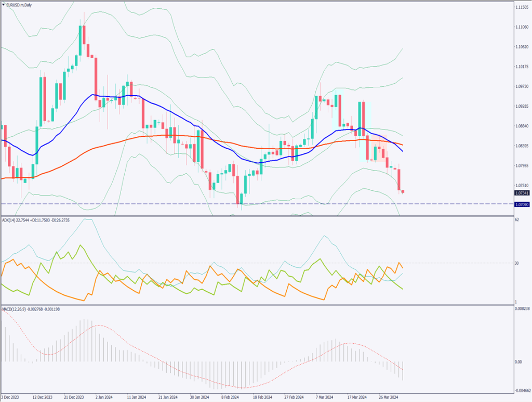Image resolution: width=532 pixels, height=402 pixels.
Task: Click the 3 Dec 2023 date label
Action: coord(11,397)
